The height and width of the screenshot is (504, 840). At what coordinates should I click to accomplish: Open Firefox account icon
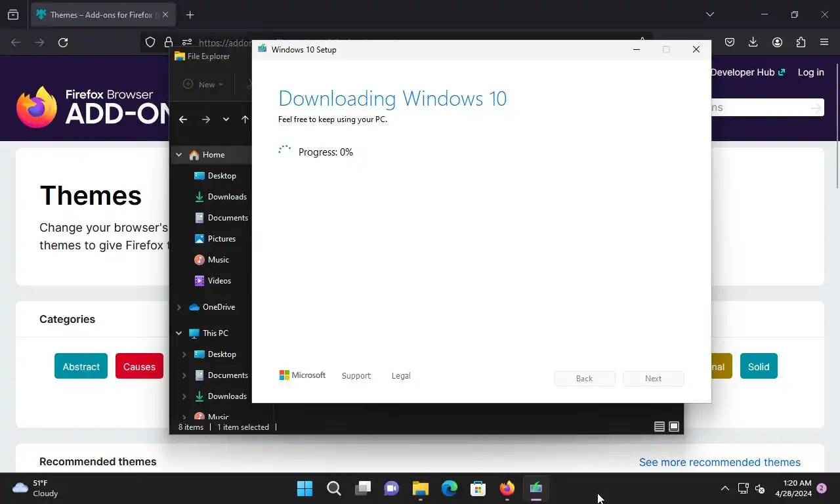pyautogui.click(x=777, y=43)
